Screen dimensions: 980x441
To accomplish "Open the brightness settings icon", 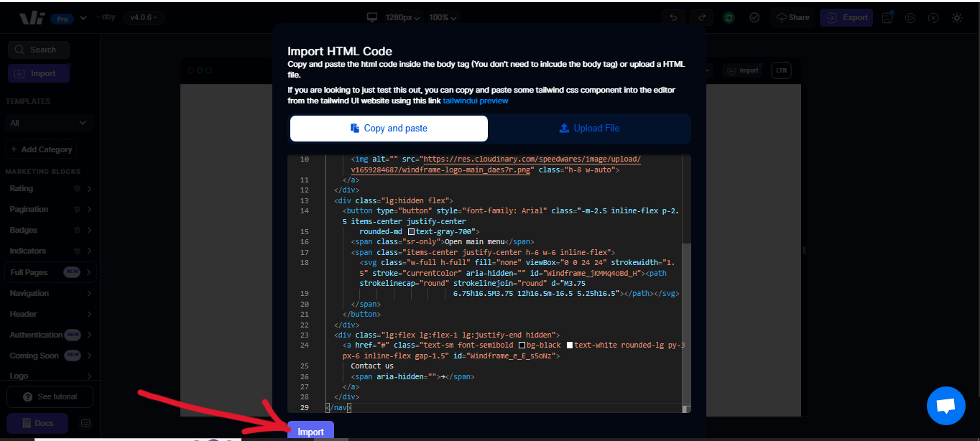I will click(957, 17).
